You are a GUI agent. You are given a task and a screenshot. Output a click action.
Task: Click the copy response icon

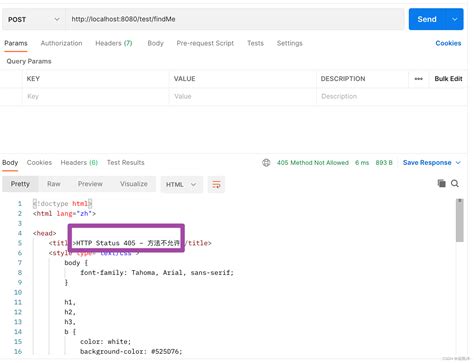441,183
